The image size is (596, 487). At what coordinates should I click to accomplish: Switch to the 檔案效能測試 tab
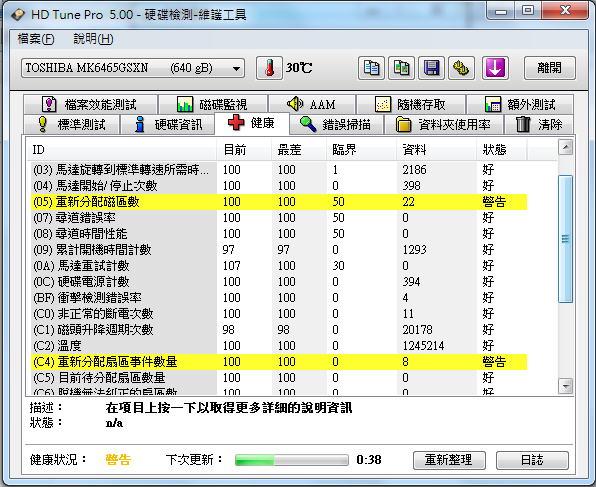[x=90, y=104]
